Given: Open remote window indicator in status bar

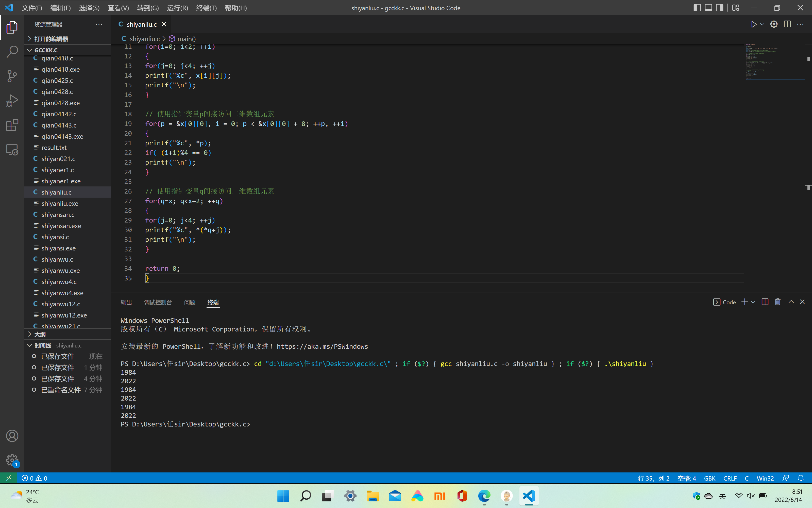Looking at the screenshot, I should pyautogui.click(x=8, y=478).
